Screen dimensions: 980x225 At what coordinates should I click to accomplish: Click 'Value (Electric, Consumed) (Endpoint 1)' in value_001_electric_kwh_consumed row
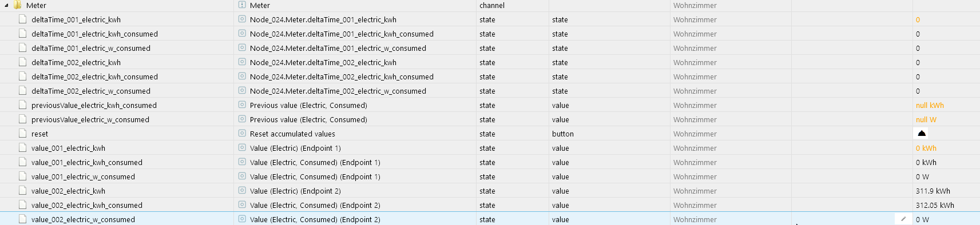point(315,163)
